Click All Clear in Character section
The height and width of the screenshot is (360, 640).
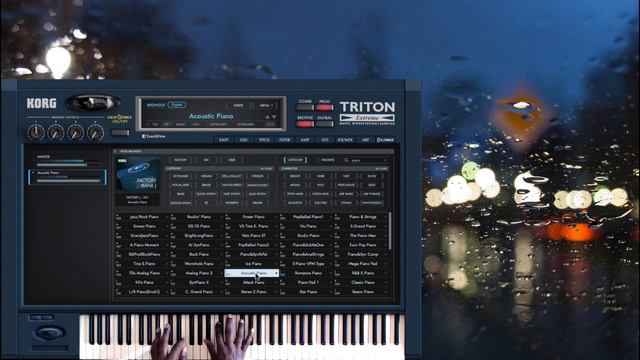click(381, 169)
